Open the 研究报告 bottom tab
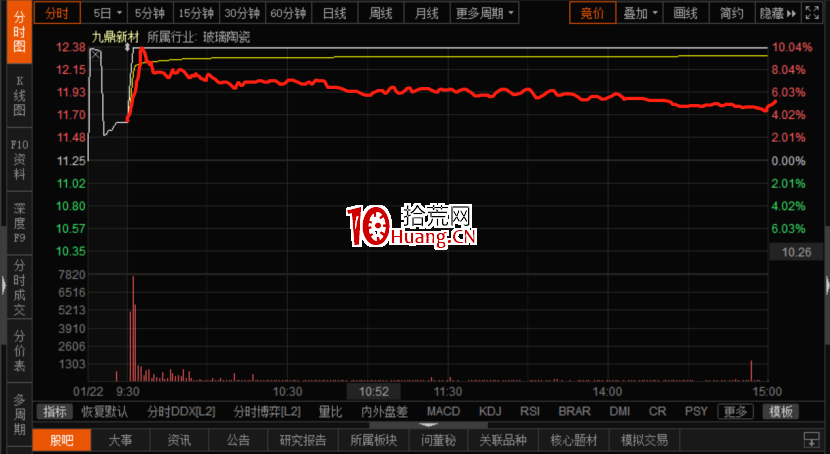This screenshot has height=454, width=830. pos(303,440)
